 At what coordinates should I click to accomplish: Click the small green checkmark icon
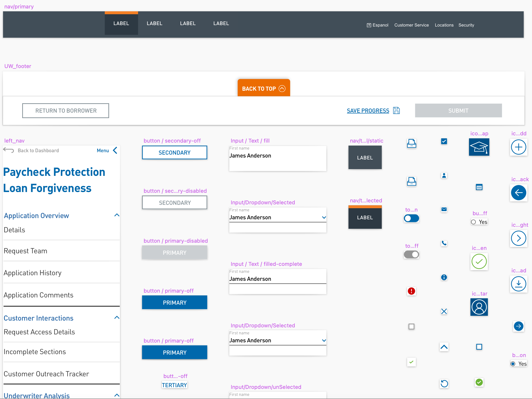point(411,362)
